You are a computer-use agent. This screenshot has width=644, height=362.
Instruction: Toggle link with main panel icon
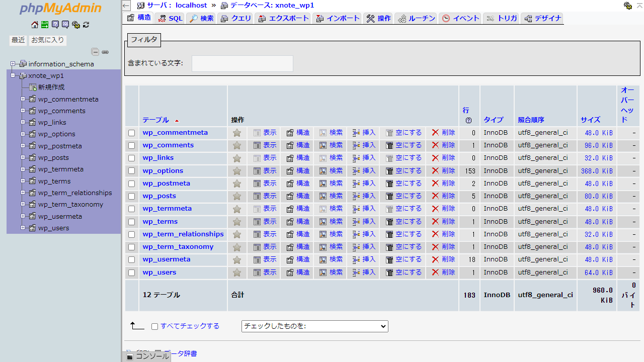click(x=105, y=52)
